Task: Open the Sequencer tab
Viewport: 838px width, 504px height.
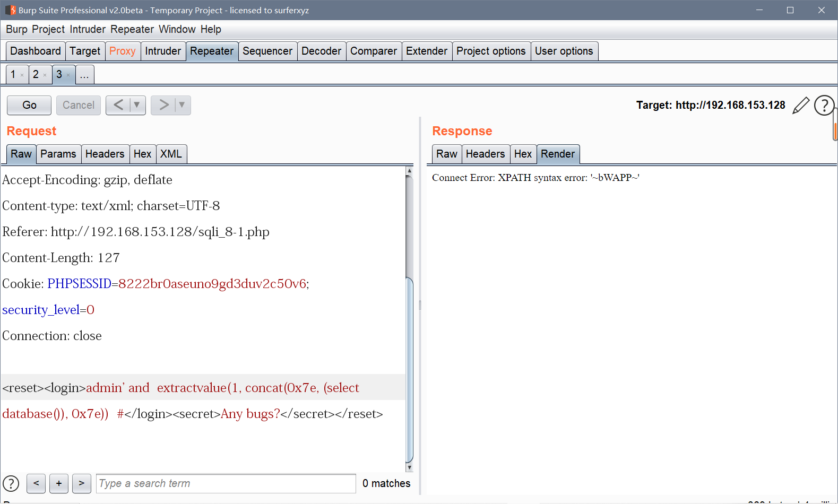Action: tap(267, 51)
